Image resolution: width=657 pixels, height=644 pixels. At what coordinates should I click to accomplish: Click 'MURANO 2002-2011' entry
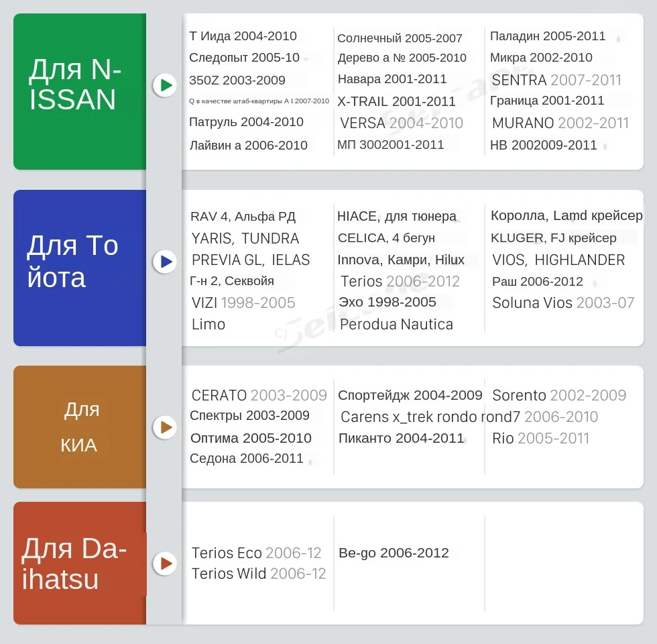pyautogui.click(x=560, y=123)
